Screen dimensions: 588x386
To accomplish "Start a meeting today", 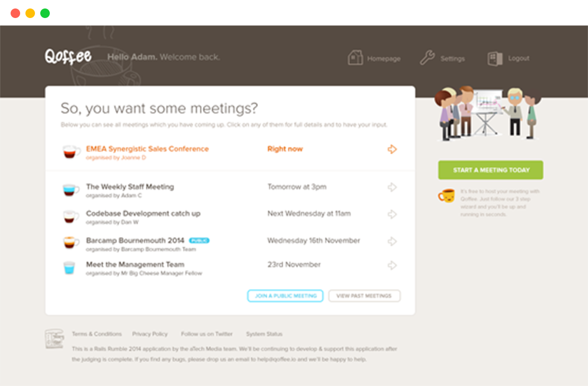I will click(491, 170).
